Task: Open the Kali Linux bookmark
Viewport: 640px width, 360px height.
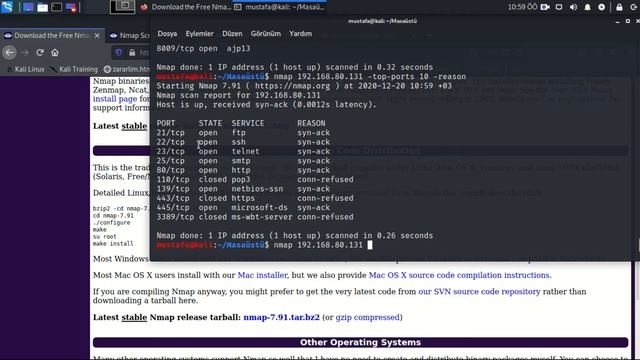Action: click(26, 69)
